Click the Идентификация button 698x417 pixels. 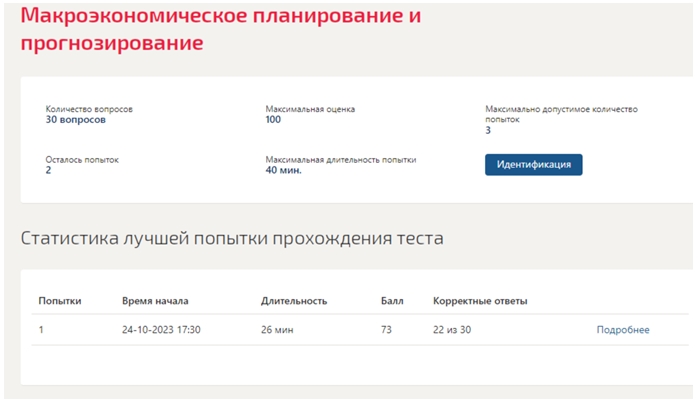tap(533, 165)
